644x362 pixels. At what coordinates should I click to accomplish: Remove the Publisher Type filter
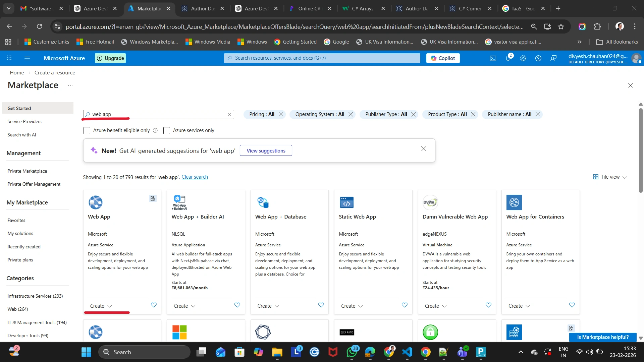click(x=414, y=115)
